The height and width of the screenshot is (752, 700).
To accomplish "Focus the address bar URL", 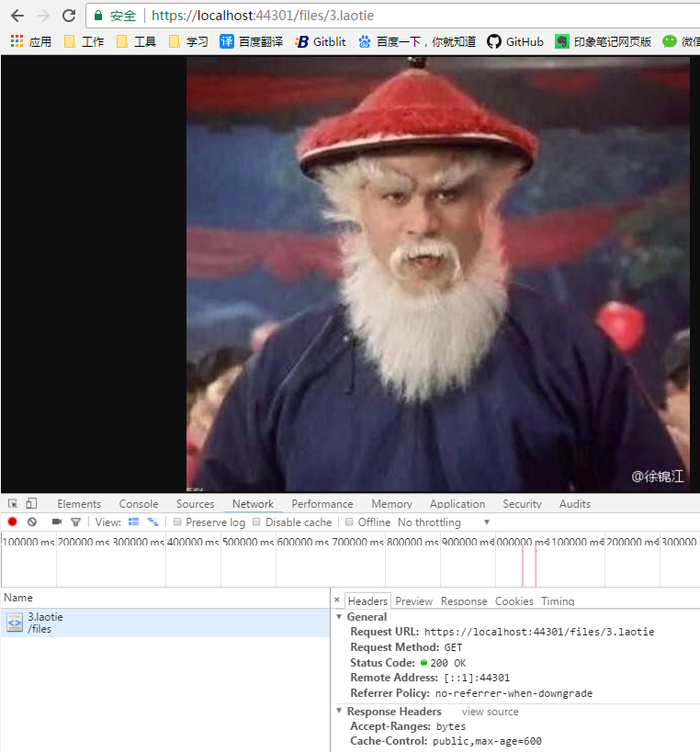I will [263, 16].
